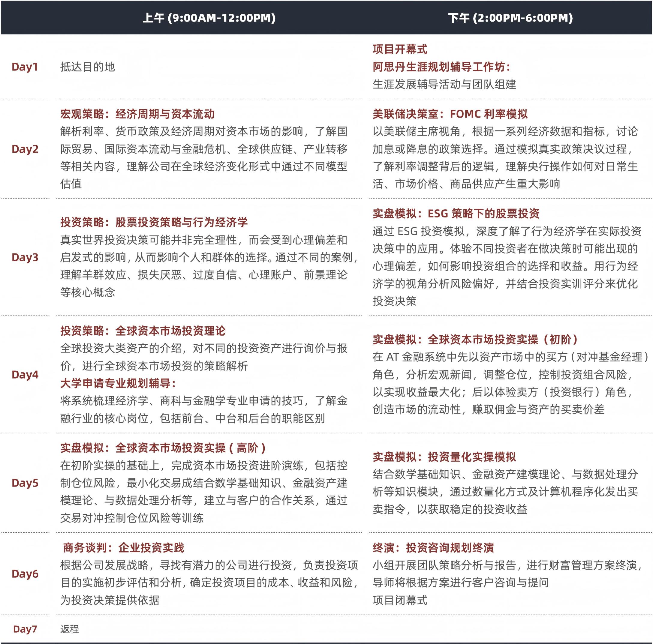Select the Day6 row label
The height and width of the screenshot is (644, 653).
(x=25, y=574)
